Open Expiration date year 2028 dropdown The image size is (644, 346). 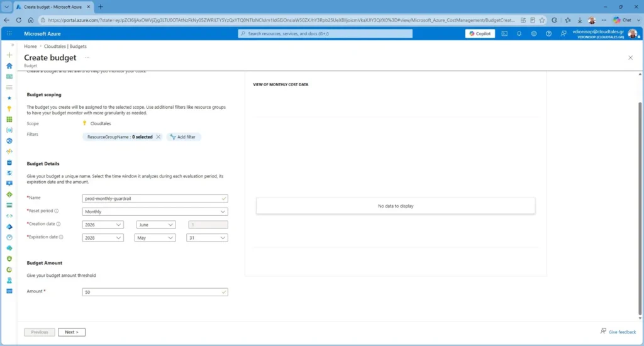tap(103, 238)
